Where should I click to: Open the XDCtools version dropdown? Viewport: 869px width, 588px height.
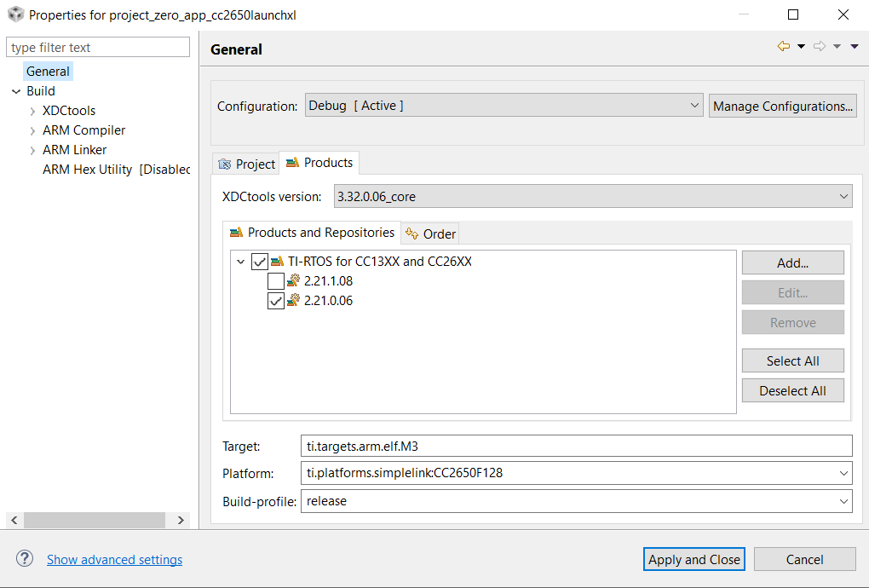coord(593,196)
